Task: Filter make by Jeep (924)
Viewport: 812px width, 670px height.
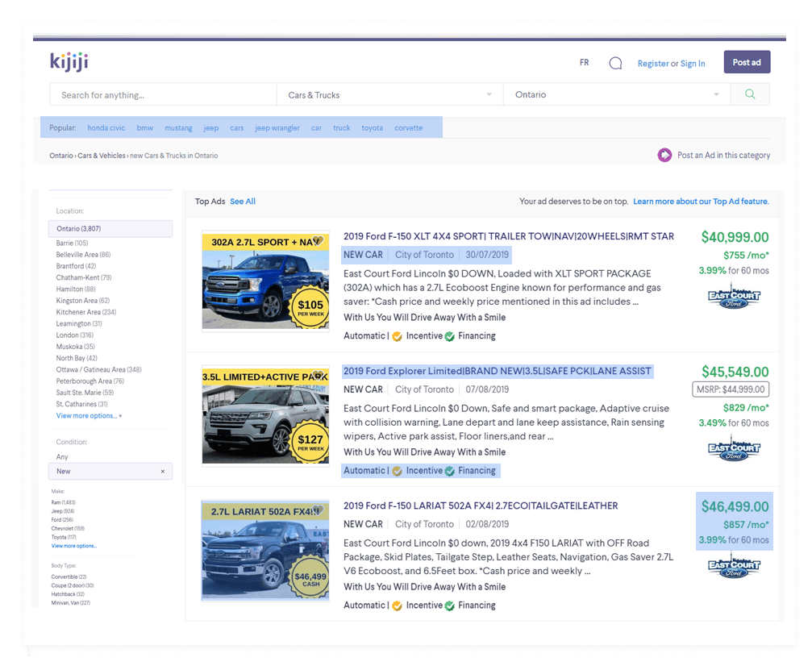Action: [62, 511]
